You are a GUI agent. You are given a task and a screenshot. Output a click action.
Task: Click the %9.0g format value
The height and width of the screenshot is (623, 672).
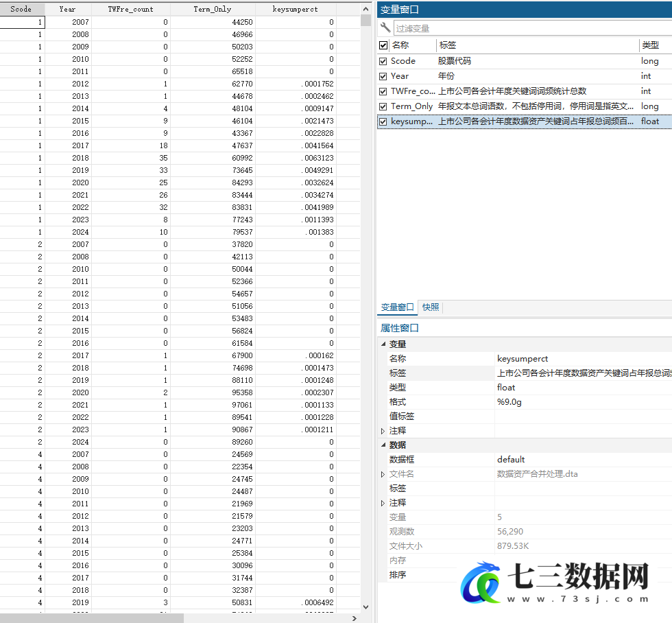(509, 402)
